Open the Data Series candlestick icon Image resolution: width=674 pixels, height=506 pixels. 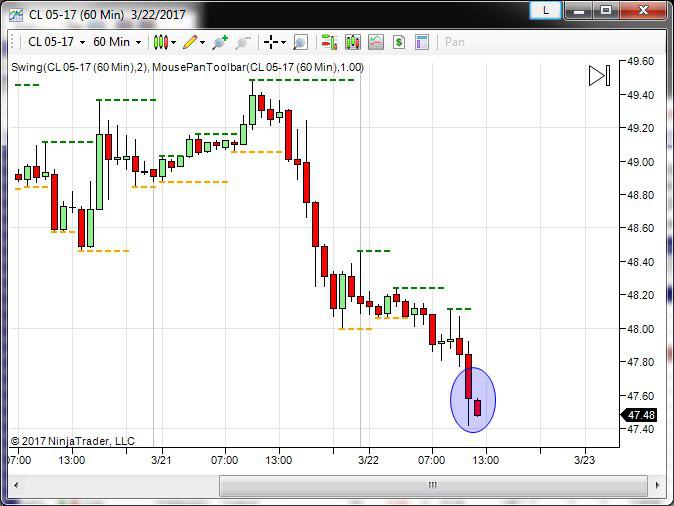(352, 42)
